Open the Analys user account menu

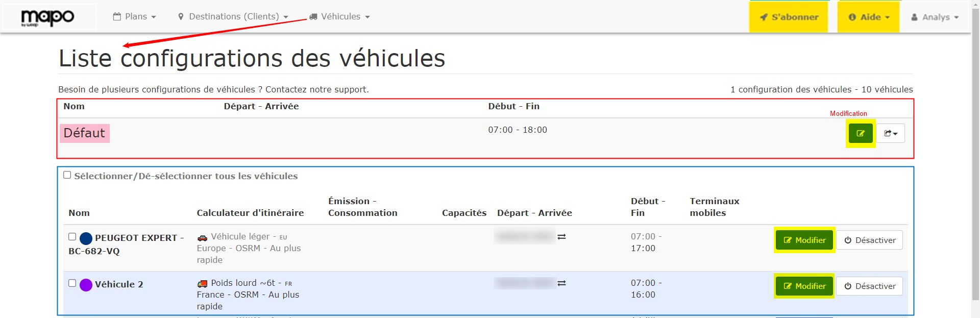pos(935,17)
